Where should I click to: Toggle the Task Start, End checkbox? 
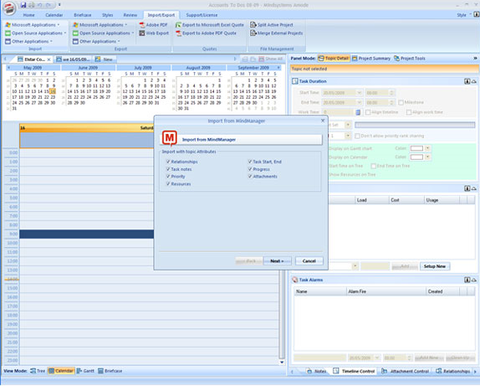point(250,162)
